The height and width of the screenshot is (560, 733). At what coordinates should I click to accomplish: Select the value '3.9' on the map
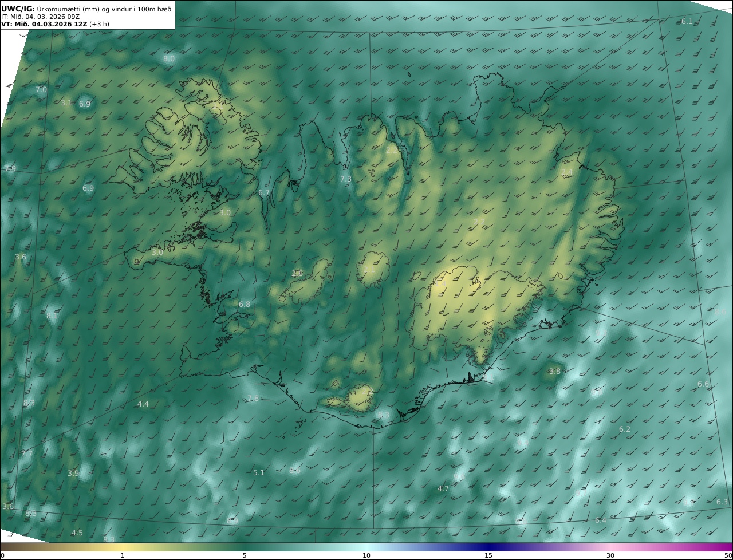[73, 474]
